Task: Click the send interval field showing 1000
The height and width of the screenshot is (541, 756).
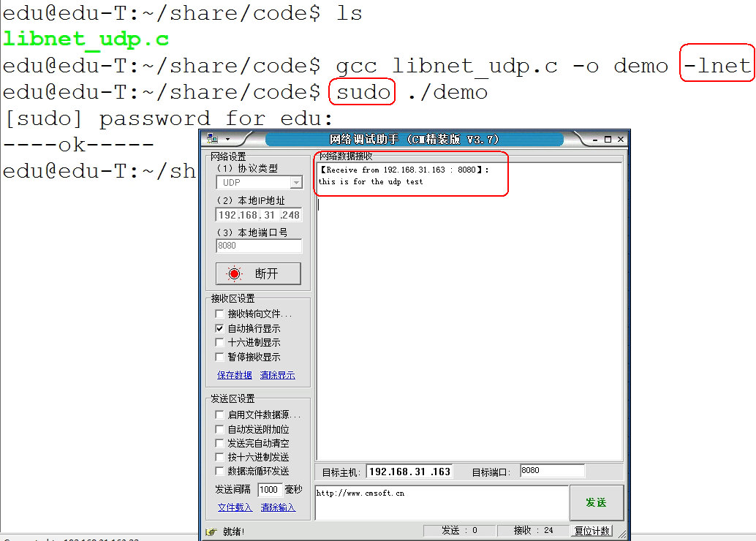Action: [269, 489]
